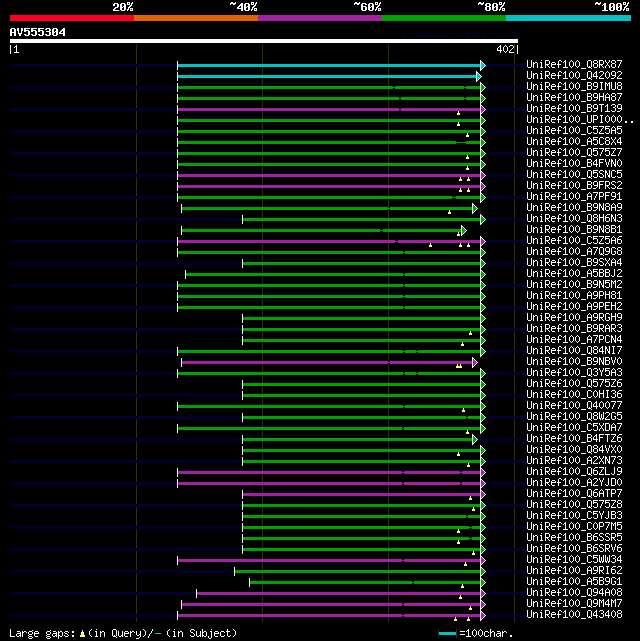Select hit label UniRef100_A2YJD0
This screenshot has width=640, height=641.
tap(574, 483)
